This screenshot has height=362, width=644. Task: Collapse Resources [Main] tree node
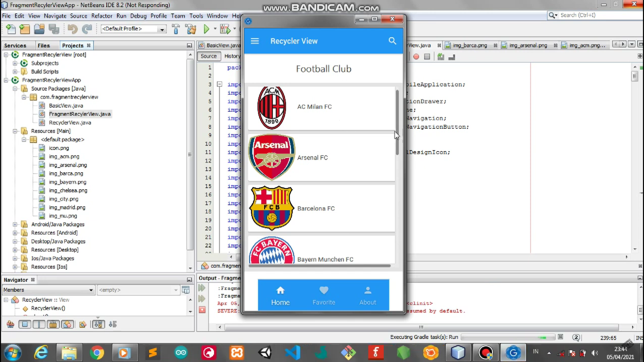click(x=15, y=131)
